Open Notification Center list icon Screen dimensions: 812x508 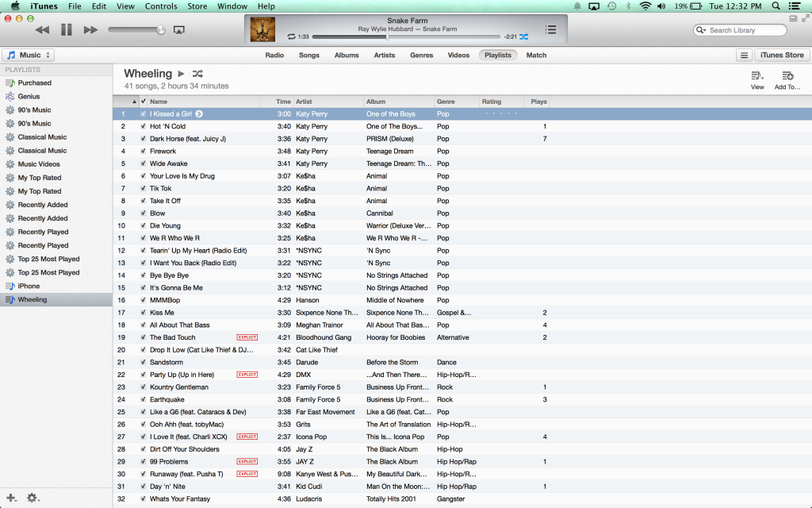coord(795,6)
